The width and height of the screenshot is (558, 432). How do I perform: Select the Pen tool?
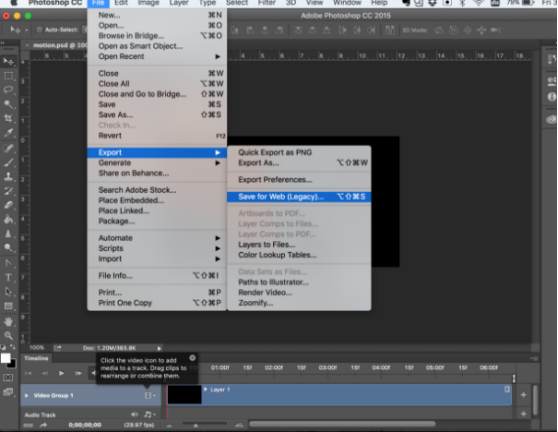(9, 263)
